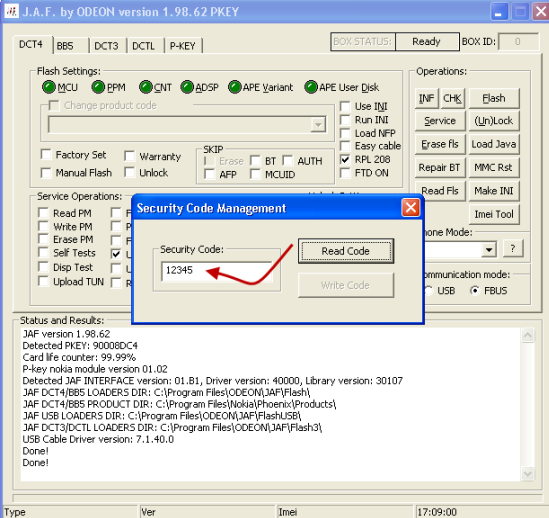Click the Flash button
The height and width of the screenshot is (518, 549).
(x=494, y=98)
